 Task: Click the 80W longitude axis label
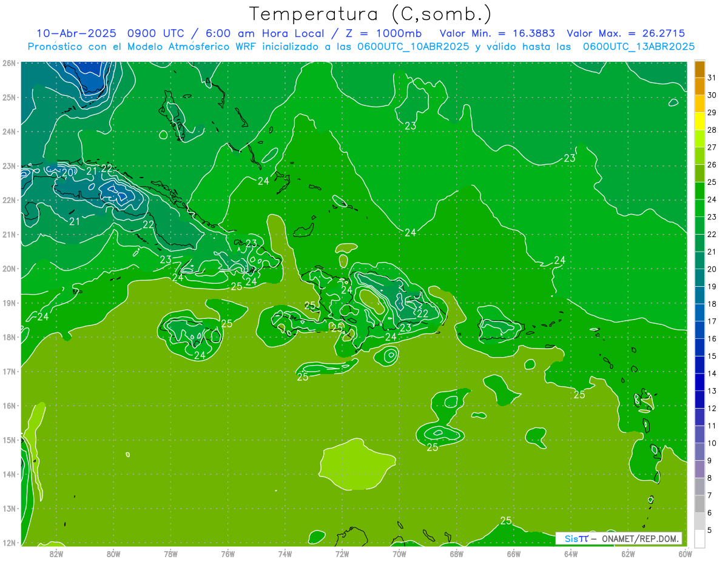click(113, 554)
